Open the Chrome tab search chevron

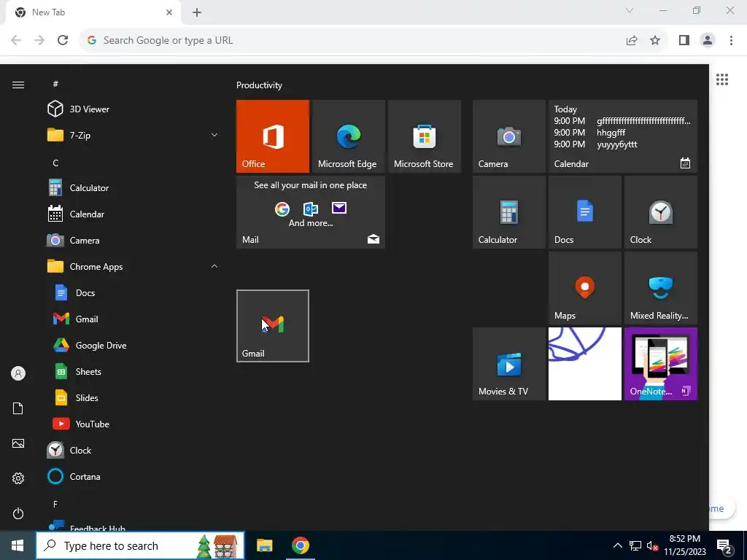630,10
